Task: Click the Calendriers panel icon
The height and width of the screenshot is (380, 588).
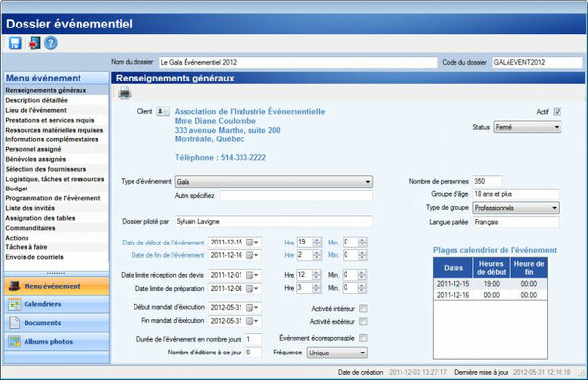Action: tap(15, 304)
